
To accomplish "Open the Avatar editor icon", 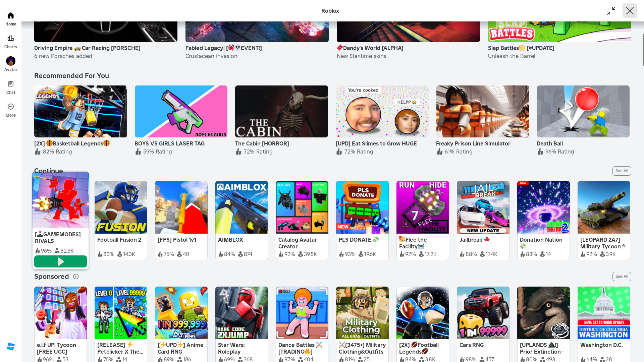I will tap(10, 61).
